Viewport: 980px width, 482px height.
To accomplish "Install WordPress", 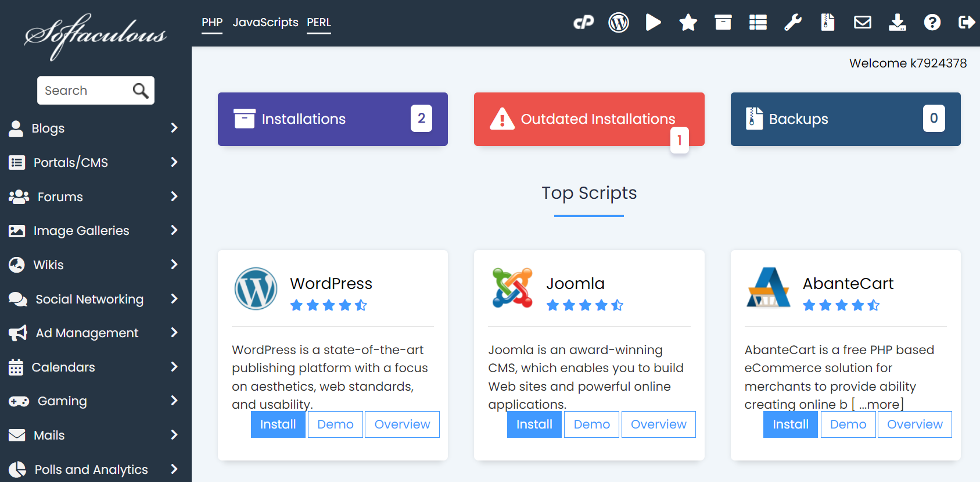I will coord(278,424).
